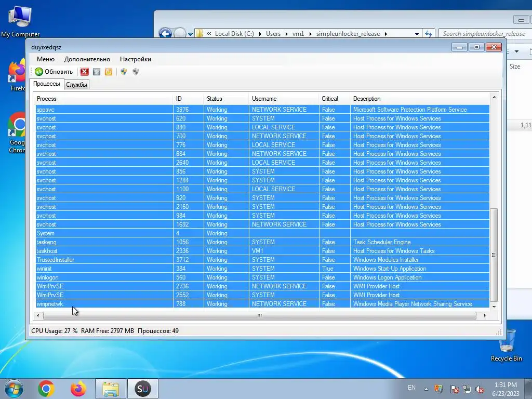Open the Дополнительно menu
532x399 pixels.
click(87, 59)
